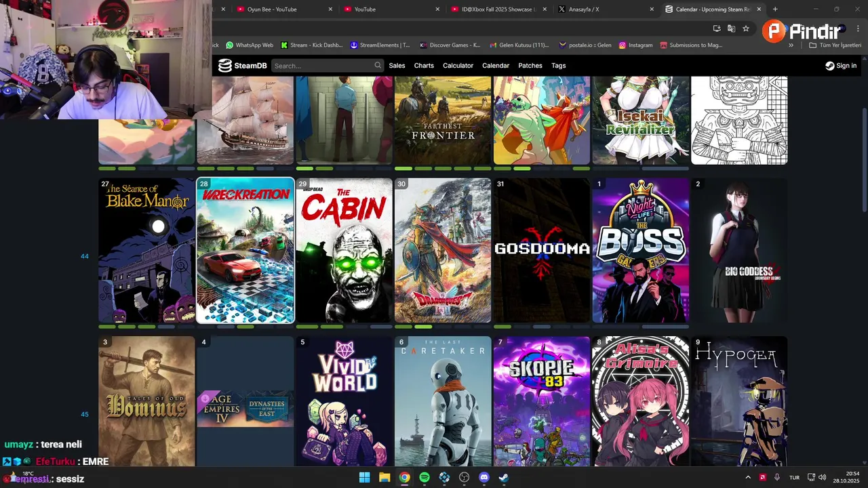Open The Cabin game card

[344, 251]
